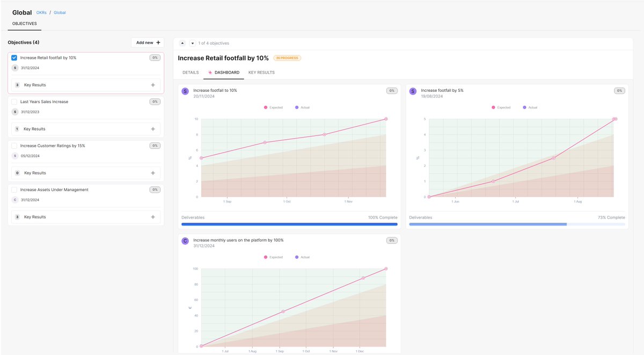Click the IN PROGRESS status badge
Viewport: 644px width, 355px height.
(x=288, y=58)
